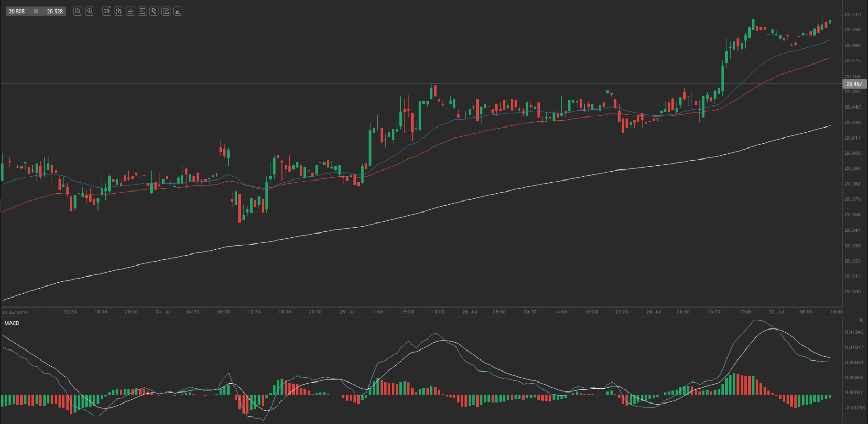Click the MACD panel label

(x=12, y=323)
